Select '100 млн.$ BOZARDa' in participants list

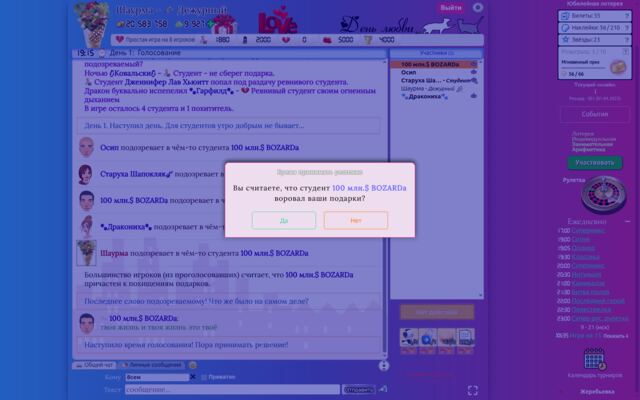(x=430, y=64)
